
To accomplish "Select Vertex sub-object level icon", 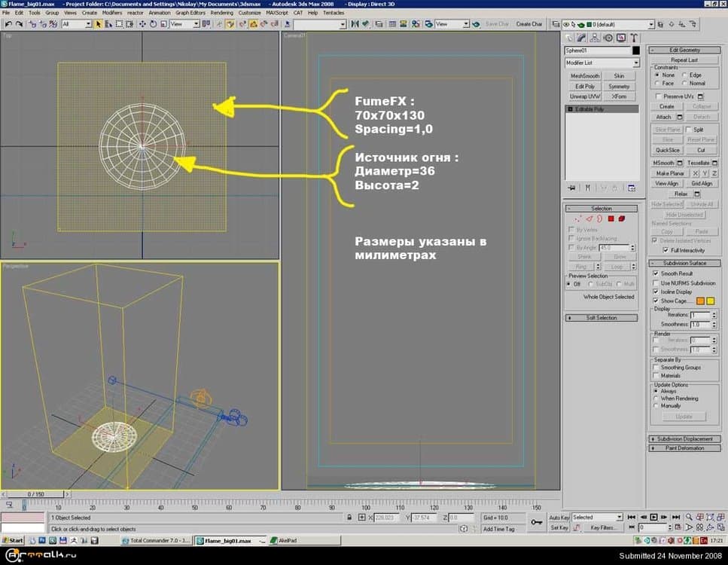I will 578,218.
